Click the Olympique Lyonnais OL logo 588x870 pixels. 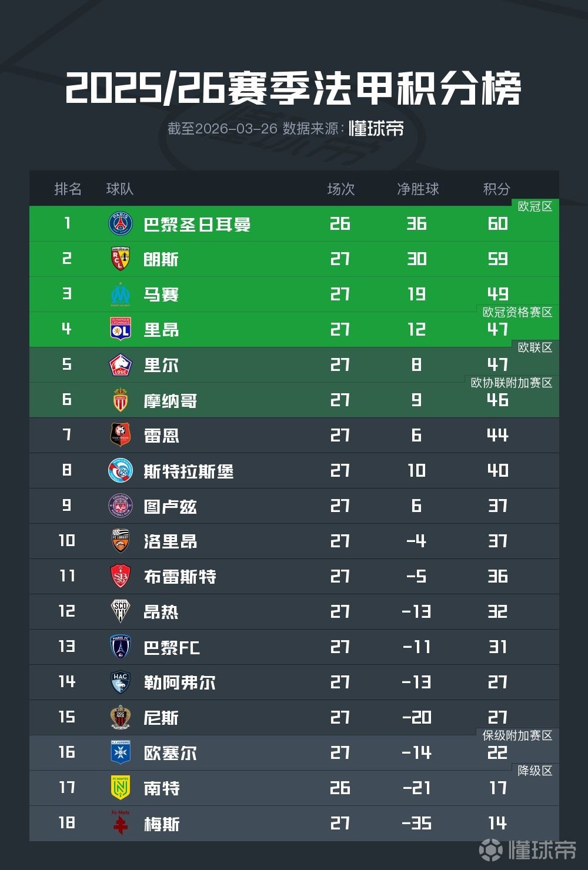pos(121,330)
